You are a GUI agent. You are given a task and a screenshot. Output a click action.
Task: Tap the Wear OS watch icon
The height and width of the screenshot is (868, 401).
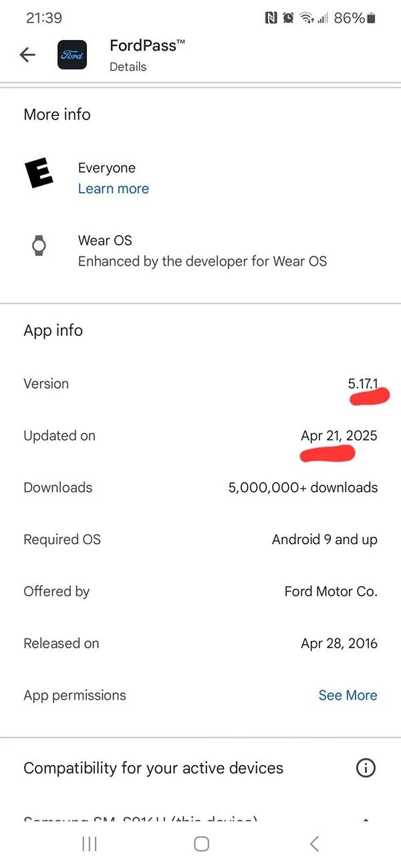click(39, 246)
